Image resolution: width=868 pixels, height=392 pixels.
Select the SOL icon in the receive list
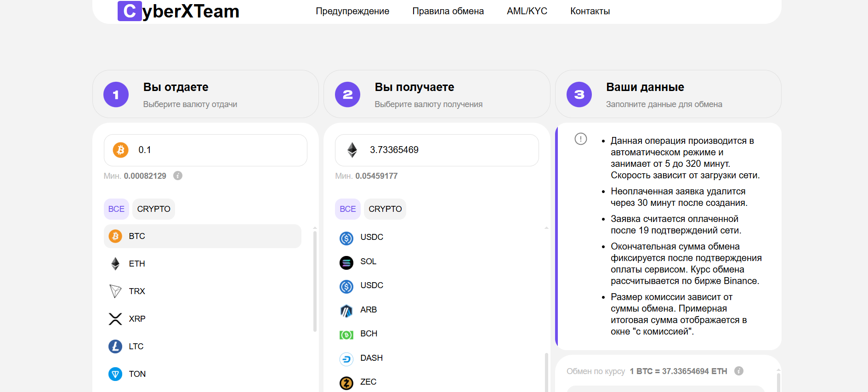click(x=346, y=262)
